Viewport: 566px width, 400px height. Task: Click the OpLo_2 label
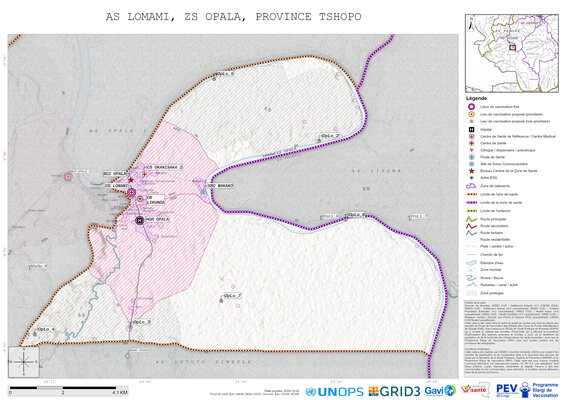[330, 136]
